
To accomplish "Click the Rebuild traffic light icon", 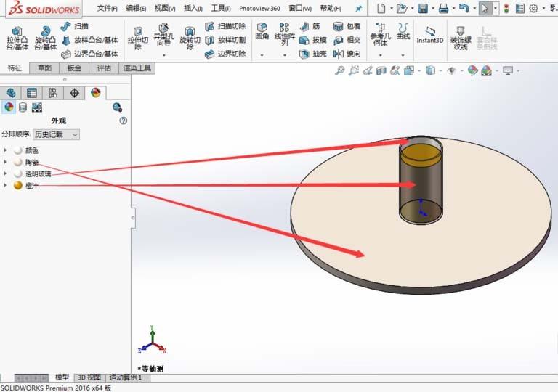I will coord(506,8).
